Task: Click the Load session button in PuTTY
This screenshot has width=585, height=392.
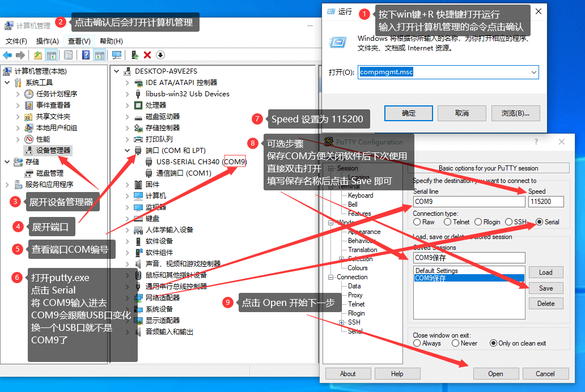Action: (546, 272)
